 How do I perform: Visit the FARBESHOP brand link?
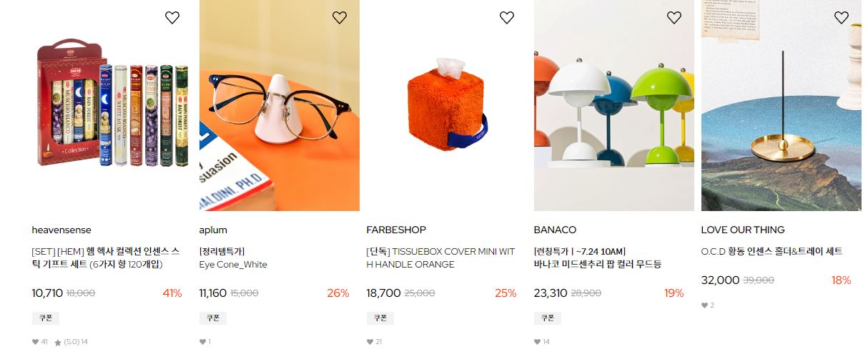tap(396, 230)
